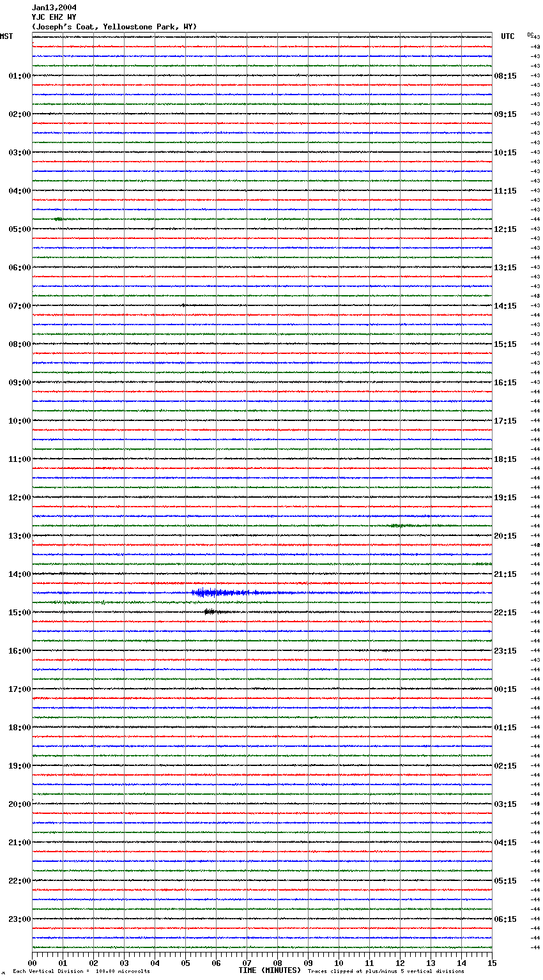Select the 05:00 MST row label
This screenshot has height=980, width=543.
20,229
